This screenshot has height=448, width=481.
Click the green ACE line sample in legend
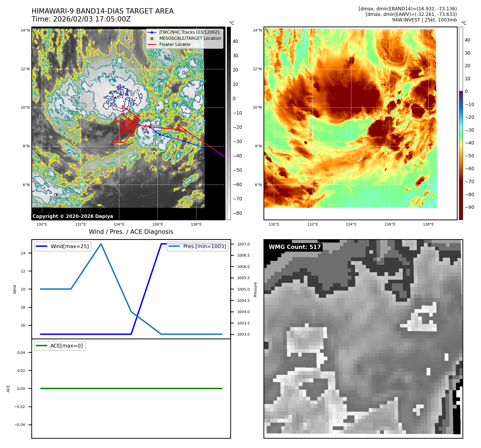[x=41, y=346]
